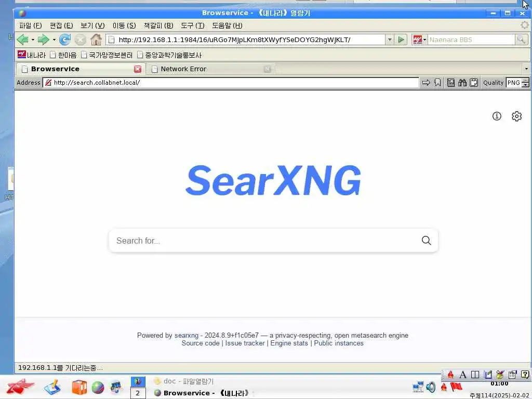Click the Naenara BBS search box
Image resolution: width=532 pixels, height=399 pixels.
(x=472, y=39)
